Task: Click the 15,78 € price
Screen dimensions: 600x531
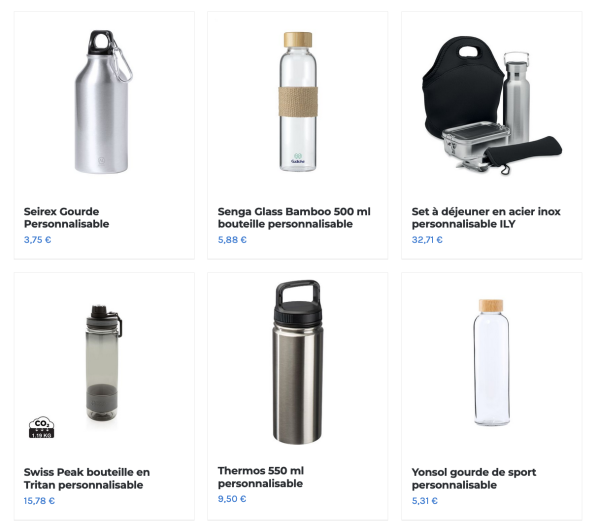Action: [39, 501]
